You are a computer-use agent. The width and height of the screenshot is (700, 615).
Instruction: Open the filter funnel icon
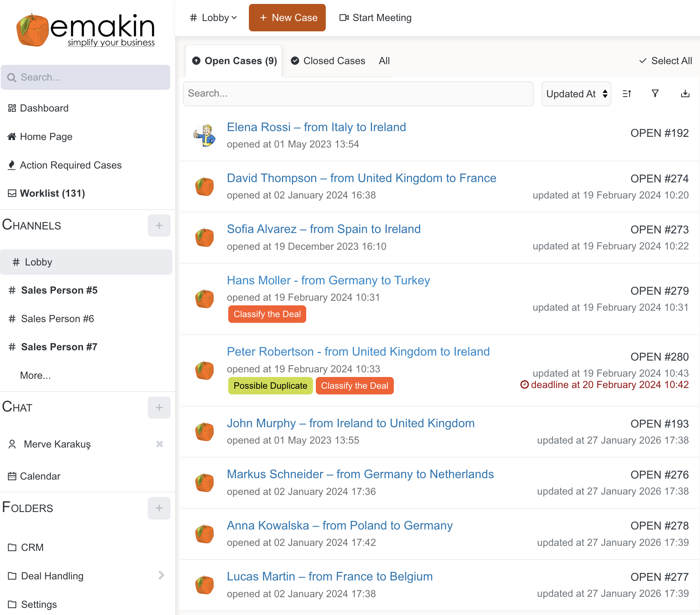655,94
